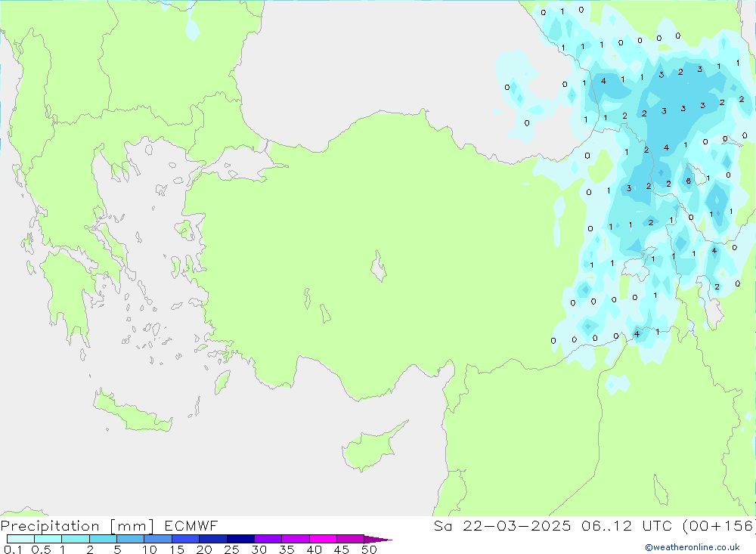
Task: Click the above-50 arrow tip of the legend
Action: (378, 539)
